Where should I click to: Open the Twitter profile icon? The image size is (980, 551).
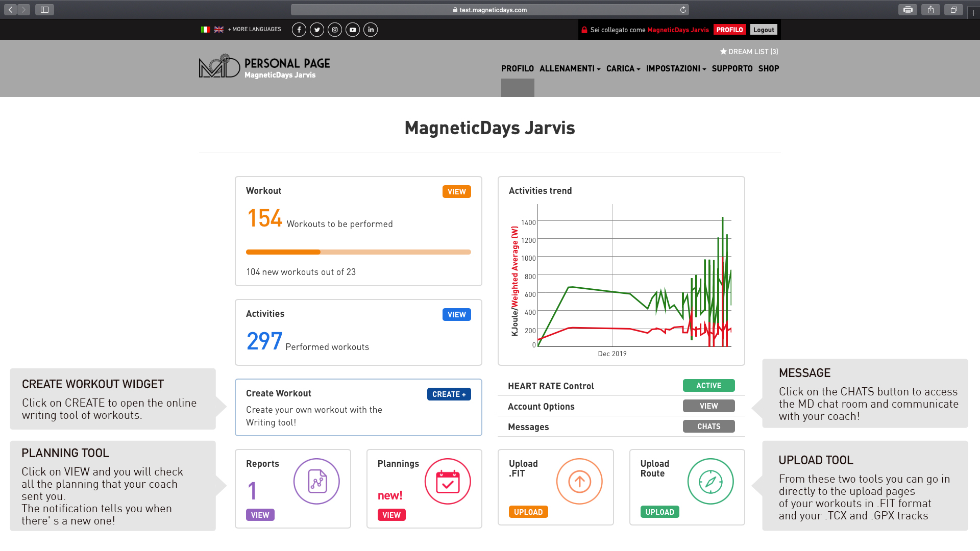point(317,30)
